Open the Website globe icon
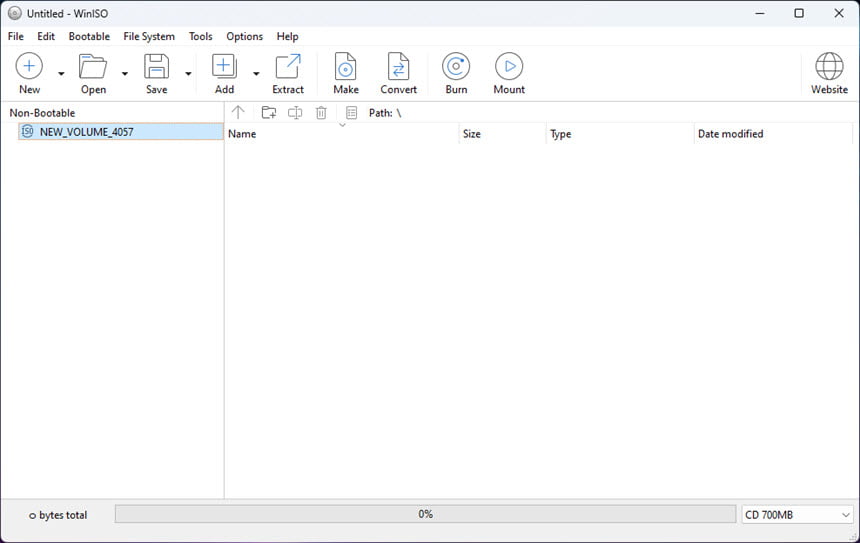Image resolution: width=860 pixels, height=543 pixels. point(829,66)
